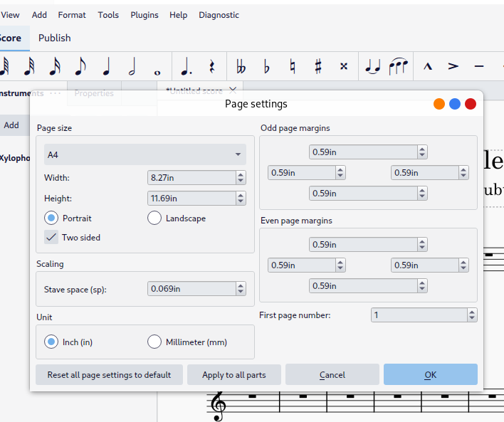Toggle the Two sided checkbox
Image resolution: width=504 pixels, height=422 pixels.
(51, 237)
